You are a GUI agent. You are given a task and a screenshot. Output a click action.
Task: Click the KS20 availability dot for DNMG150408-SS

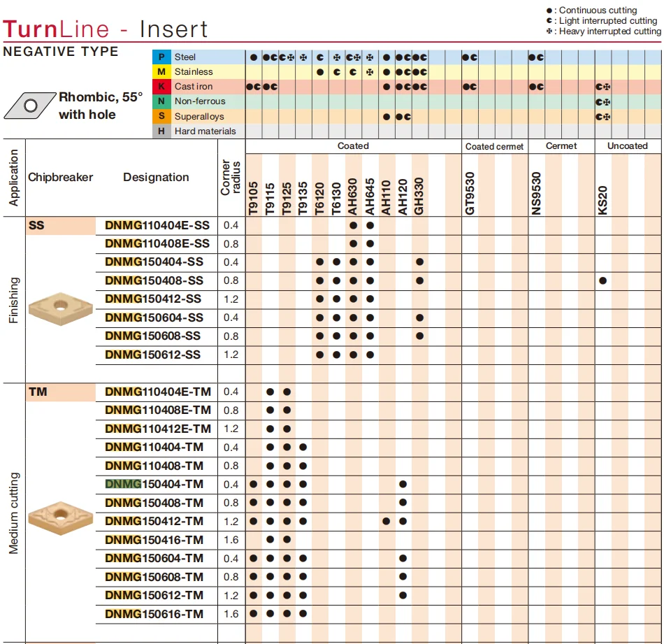[x=602, y=280]
